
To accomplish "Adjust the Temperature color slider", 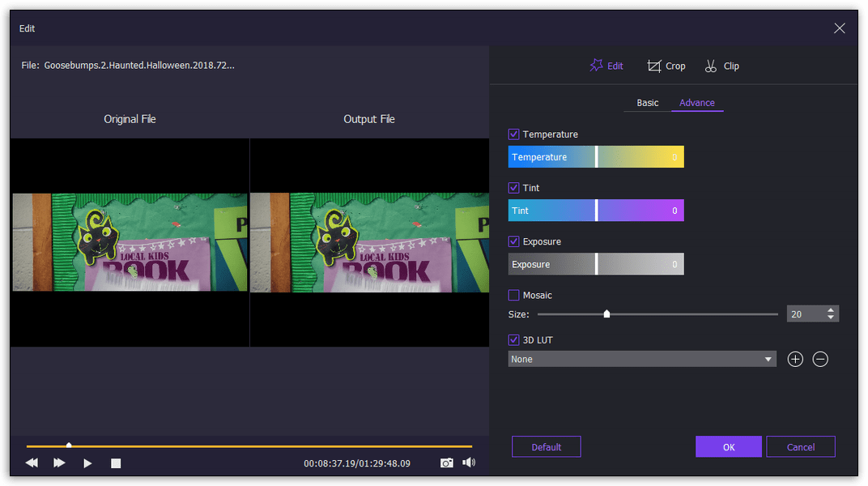I will (x=596, y=156).
